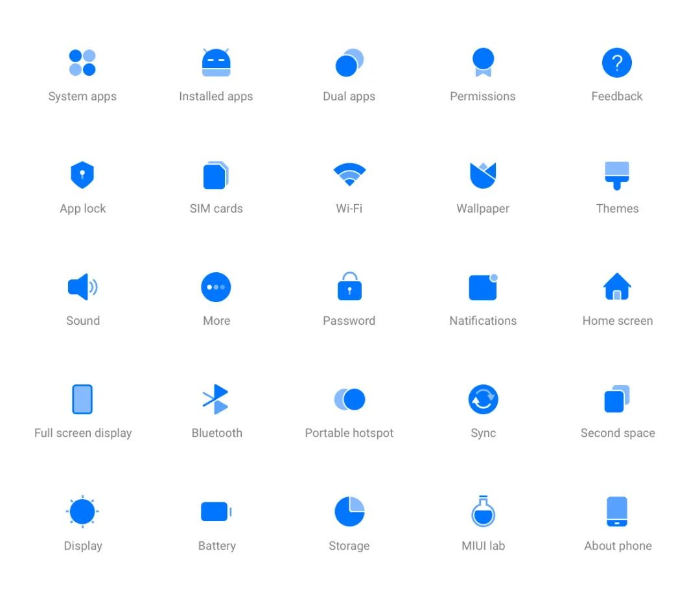Select the Installed apps android icon
The image size is (700, 597).
tap(216, 62)
